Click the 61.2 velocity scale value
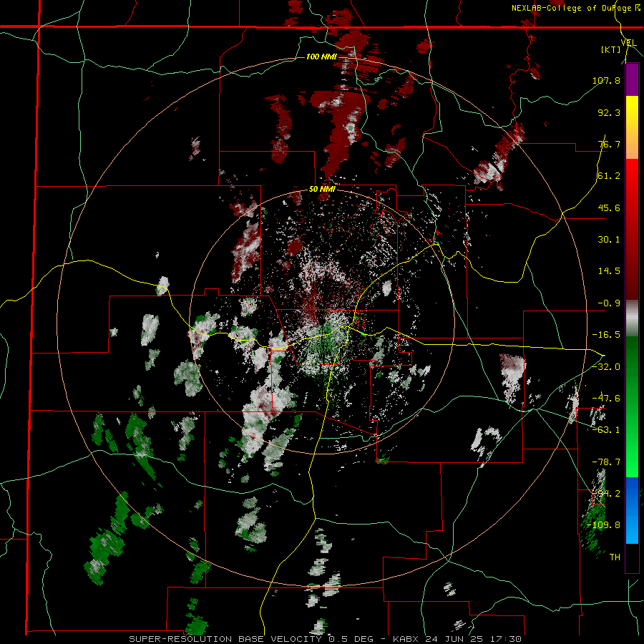 [x=609, y=176]
